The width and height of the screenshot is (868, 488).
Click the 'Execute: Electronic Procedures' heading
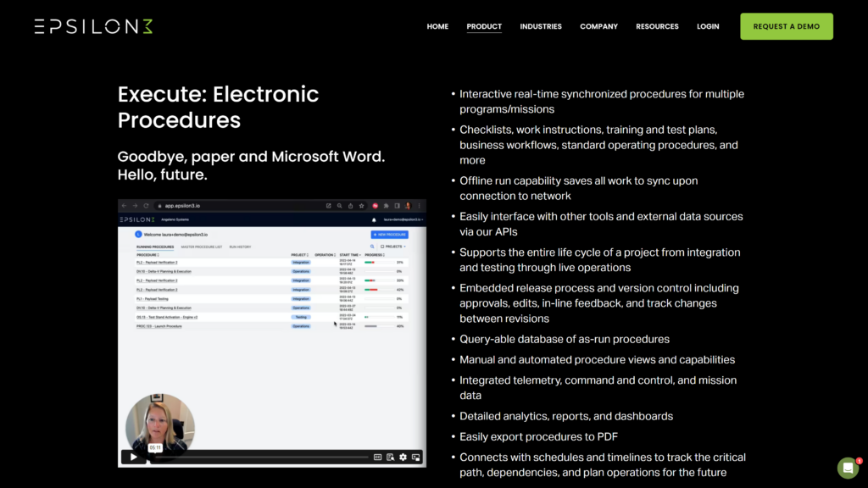[x=218, y=108]
